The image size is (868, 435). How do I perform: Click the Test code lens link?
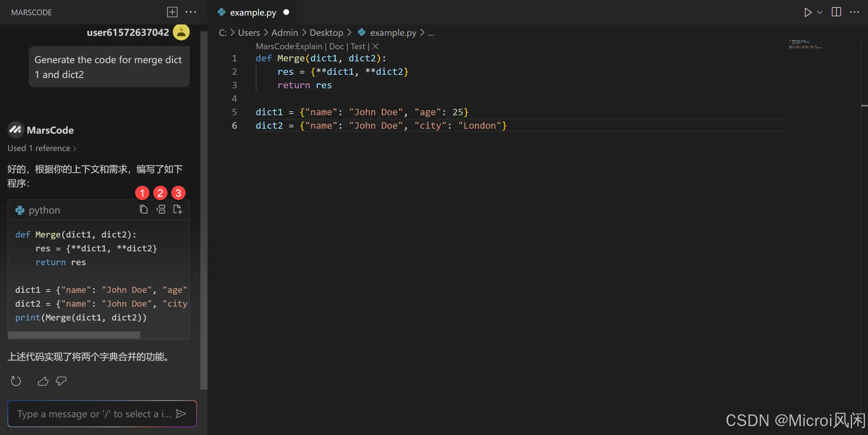[x=358, y=46]
